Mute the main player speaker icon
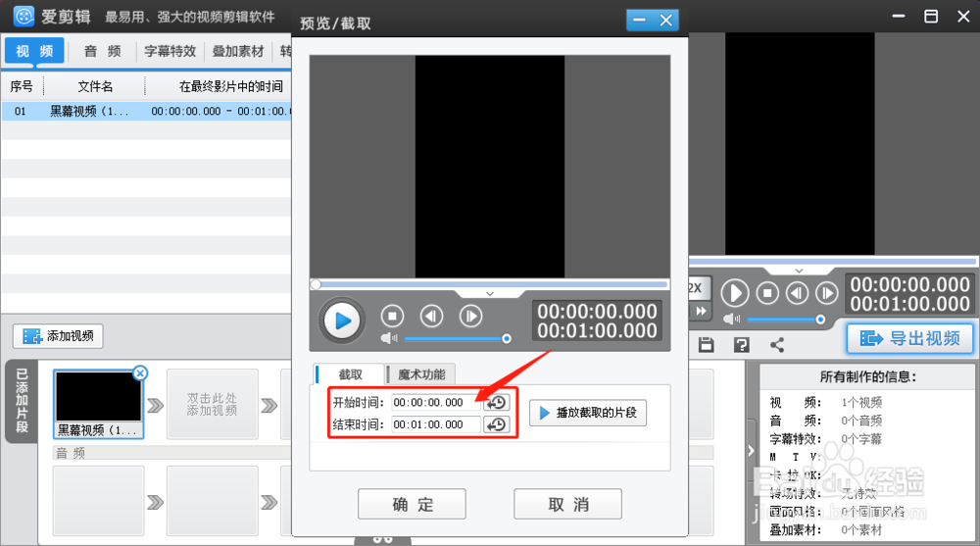 click(x=731, y=319)
